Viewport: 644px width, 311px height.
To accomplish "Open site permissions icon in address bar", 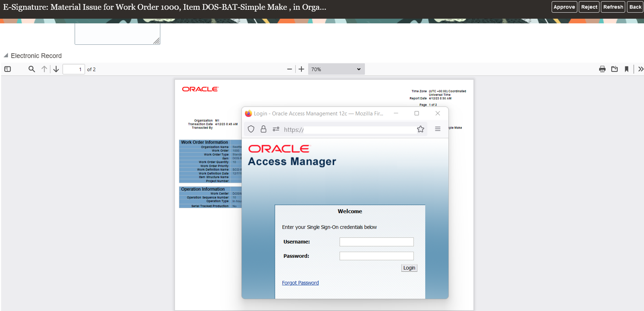I will [276, 129].
